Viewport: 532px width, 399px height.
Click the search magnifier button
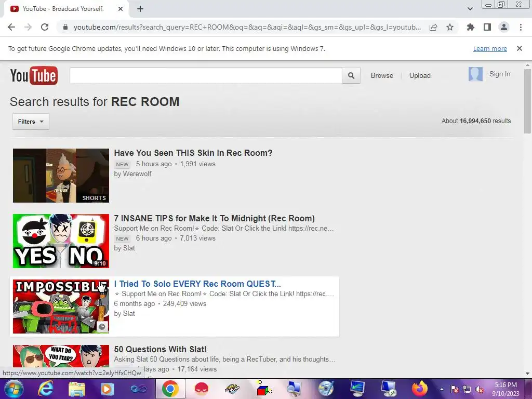pos(351,75)
